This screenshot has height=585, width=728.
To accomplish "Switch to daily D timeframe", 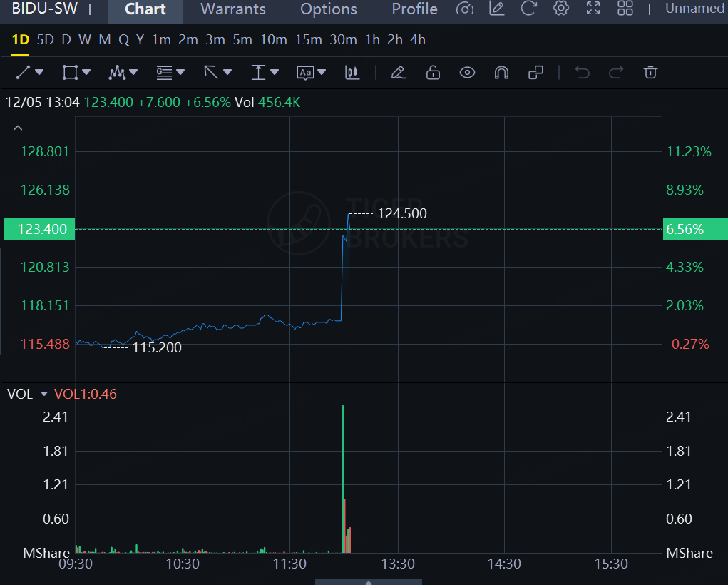I will [x=66, y=39].
